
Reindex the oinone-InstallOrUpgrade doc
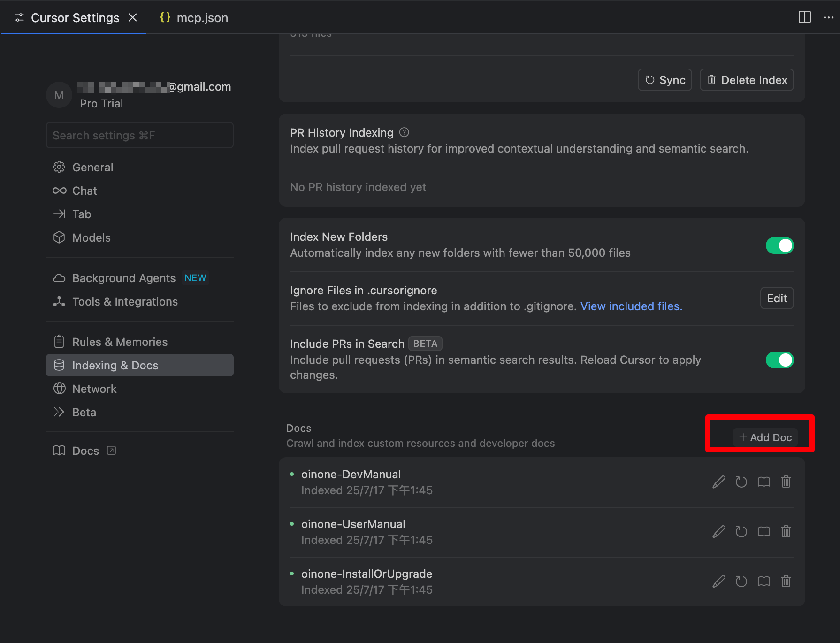pyautogui.click(x=741, y=582)
